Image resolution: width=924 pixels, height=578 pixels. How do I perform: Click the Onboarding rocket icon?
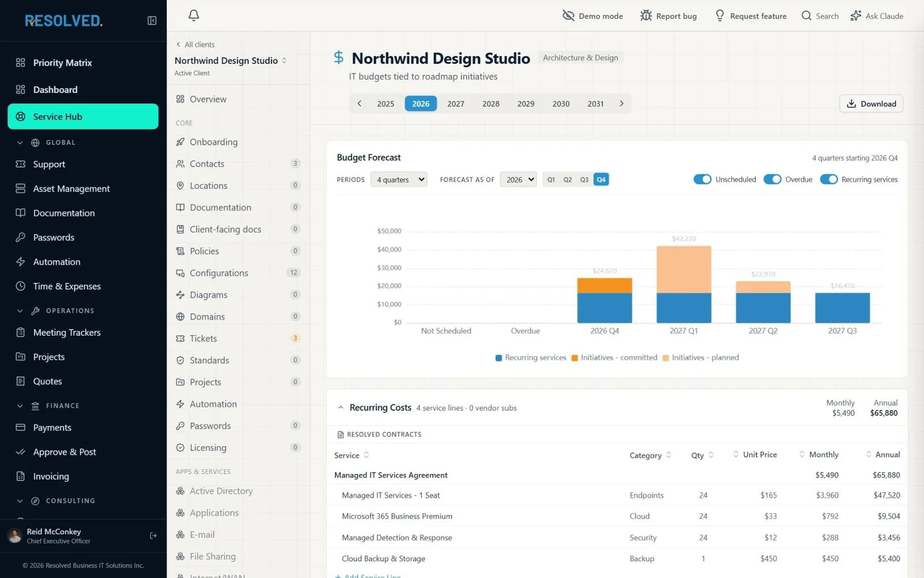coord(180,142)
